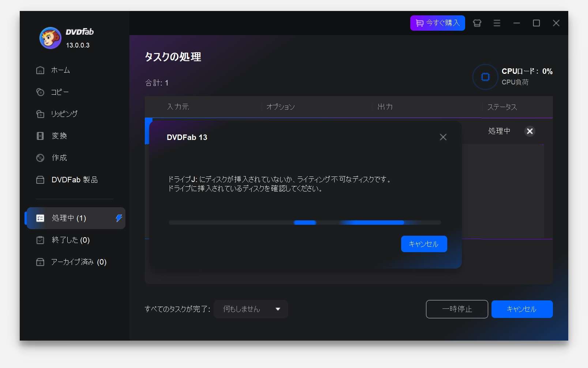This screenshot has width=588, height=368.
Task: Go to the 変換 section
Action: [59, 136]
